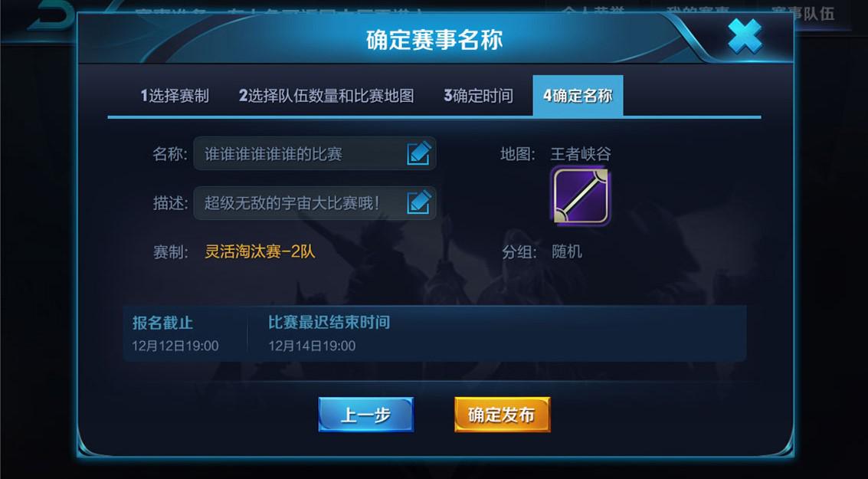The width and height of the screenshot is (868, 479).
Task: Click the back arrow icon at top-left
Action: [x=51, y=17]
